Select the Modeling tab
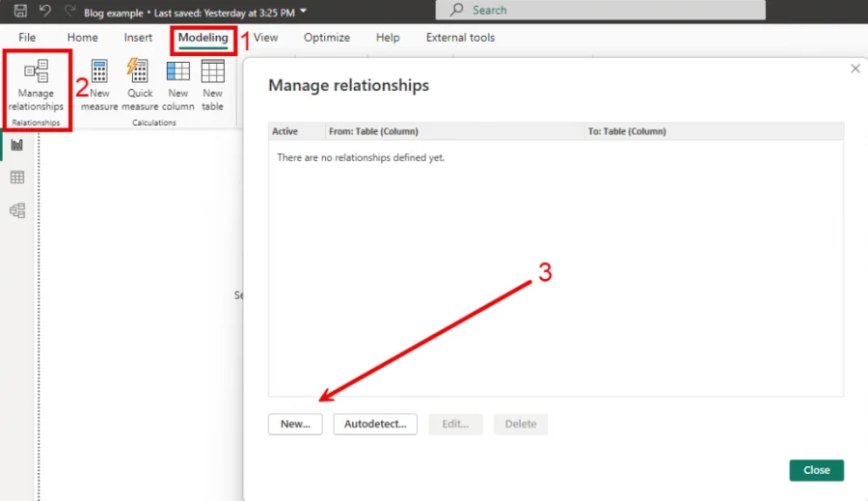Screen dimensions: 868x501 tap(203, 38)
